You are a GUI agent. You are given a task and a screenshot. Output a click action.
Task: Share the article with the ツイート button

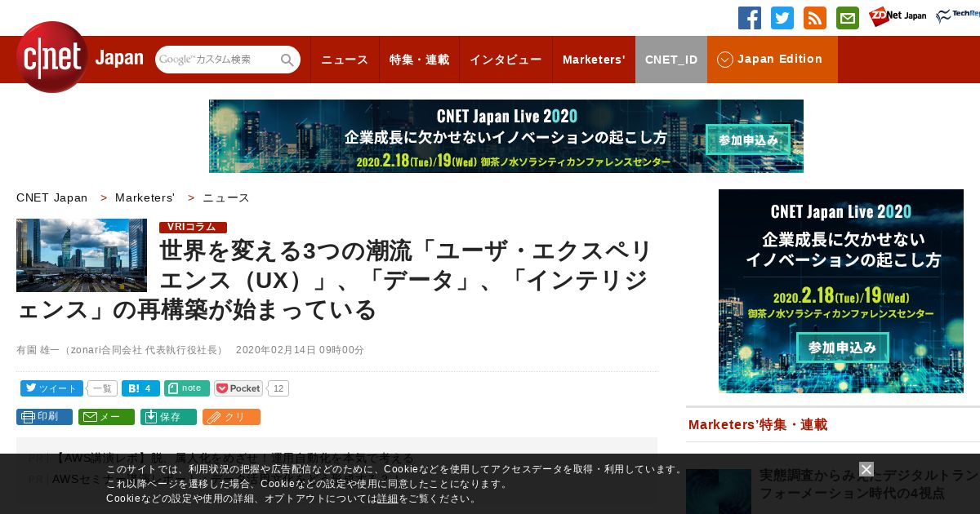click(51, 388)
